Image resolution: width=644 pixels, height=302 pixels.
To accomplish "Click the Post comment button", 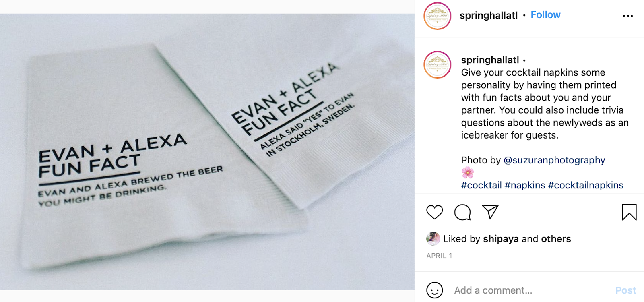I will [625, 290].
